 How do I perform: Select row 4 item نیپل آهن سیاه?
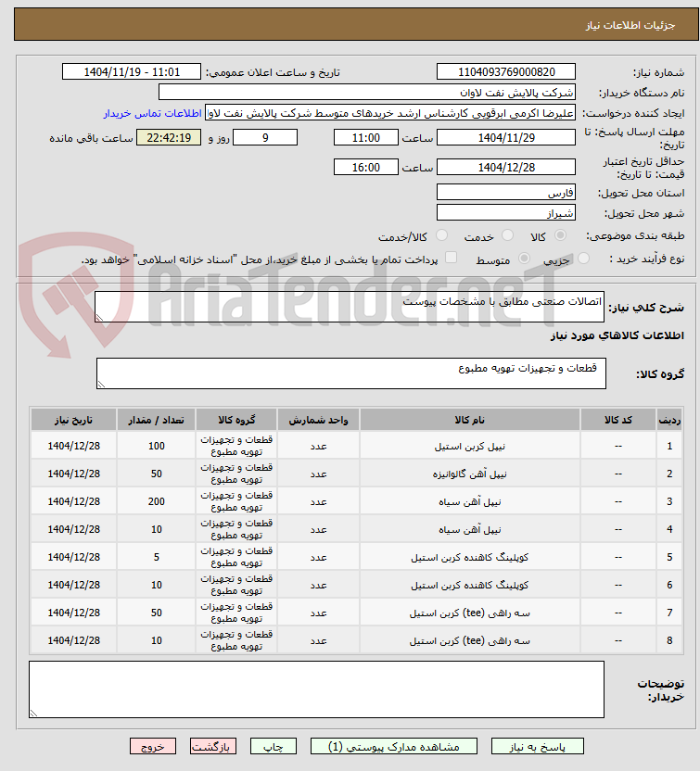pyautogui.click(x=469, y=530)
